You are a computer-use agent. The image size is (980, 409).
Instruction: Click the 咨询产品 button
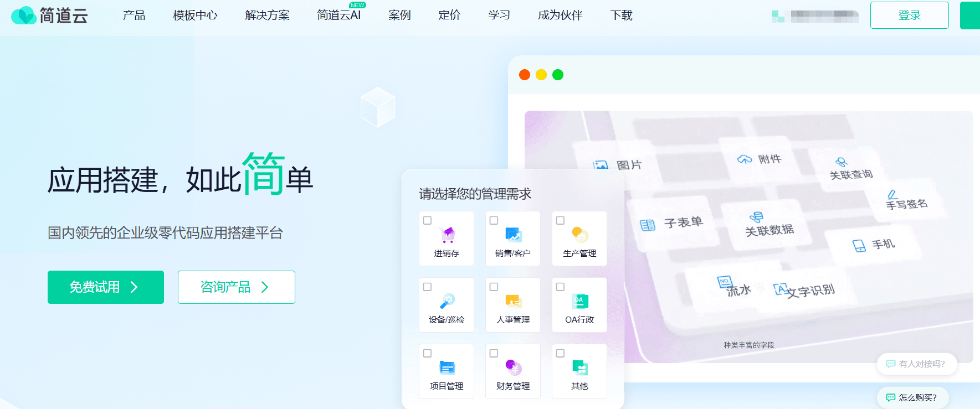(237, 287)
